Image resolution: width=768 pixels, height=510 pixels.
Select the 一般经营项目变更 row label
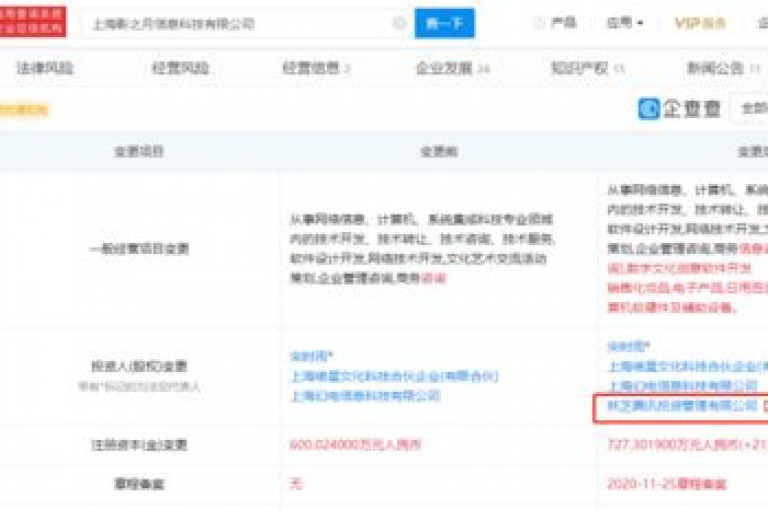(x=139, y=249)
